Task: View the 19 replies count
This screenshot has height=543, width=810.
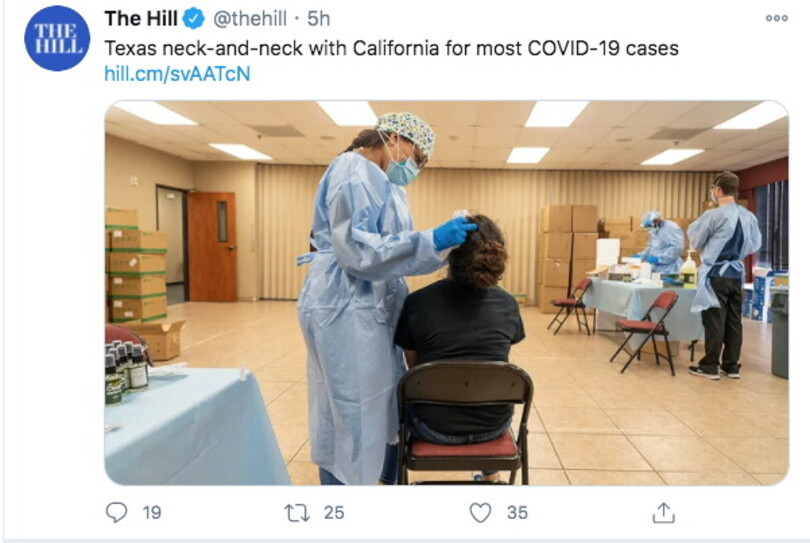Action: (x=152, y=513)
